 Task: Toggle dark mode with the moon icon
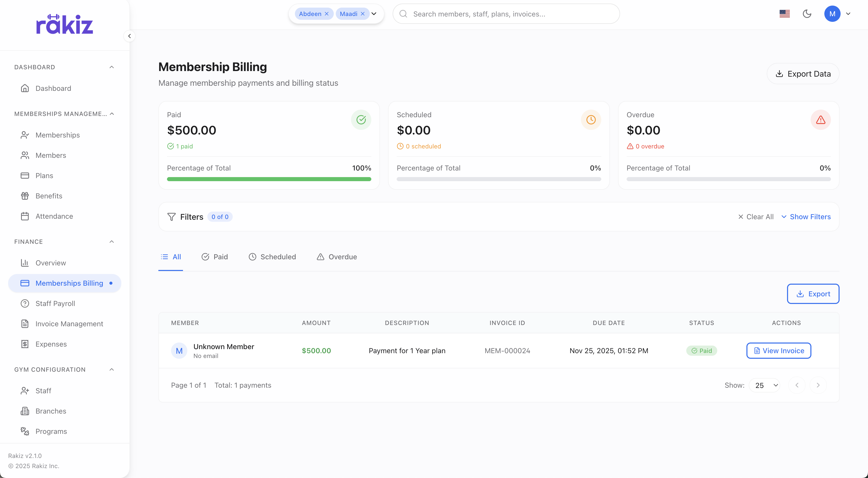click(807, 14)
